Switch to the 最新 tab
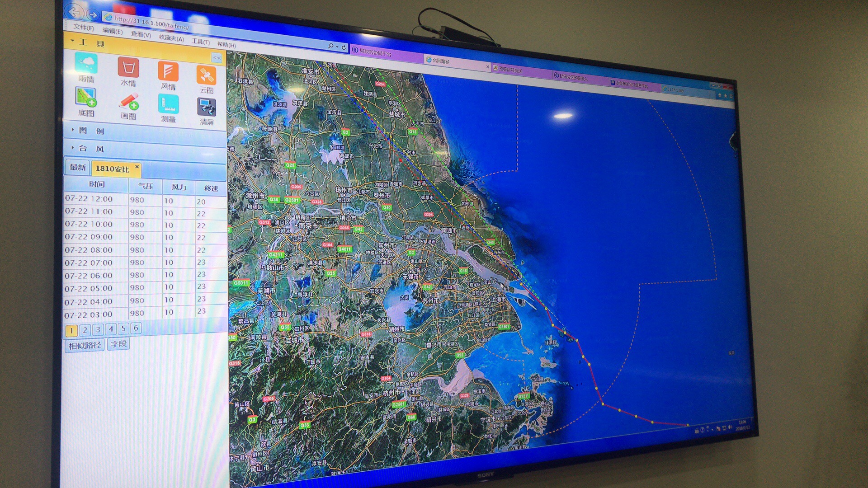 tap(77, 167)
